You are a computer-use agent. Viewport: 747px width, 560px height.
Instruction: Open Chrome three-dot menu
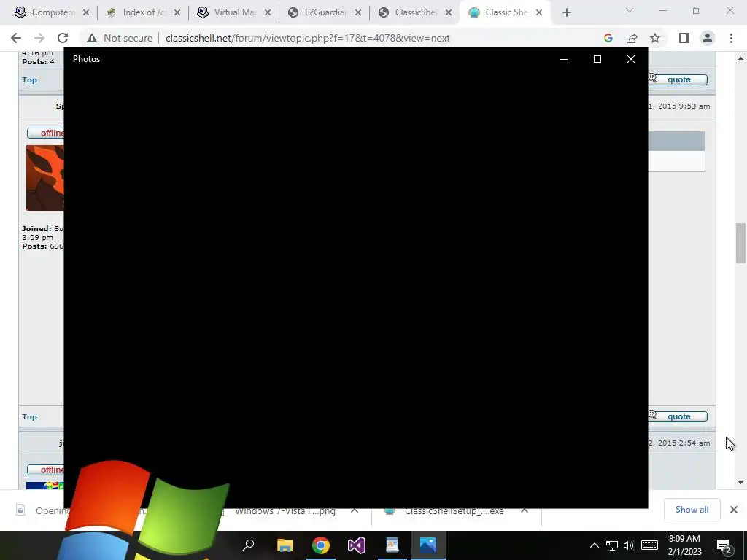[731, 38]
